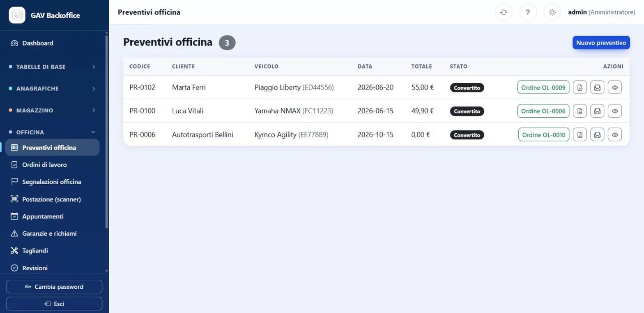Click the admin (Amministratore) user label

tap(602, 12)
